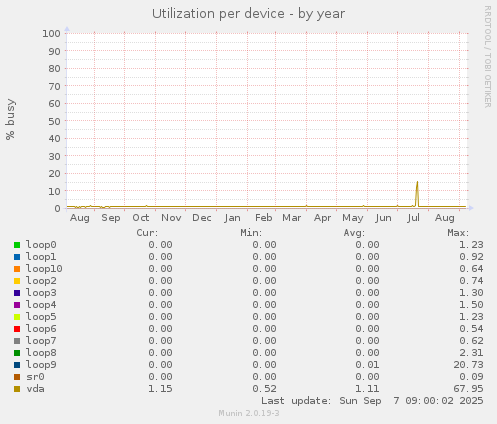Click vda max value 67.95
The width and height of the screenshot is (497, 424).
468,389
